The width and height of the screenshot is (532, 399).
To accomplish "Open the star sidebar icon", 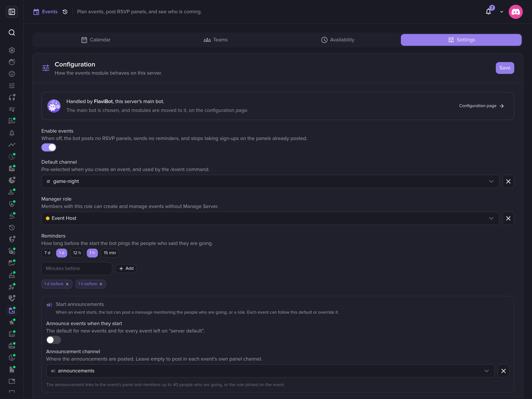I will coord(12,322).
